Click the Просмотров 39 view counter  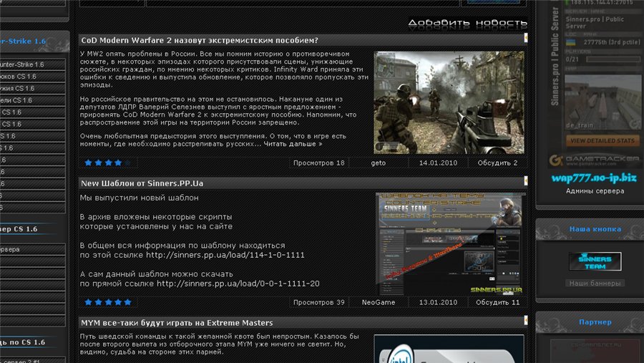(318, 302)
